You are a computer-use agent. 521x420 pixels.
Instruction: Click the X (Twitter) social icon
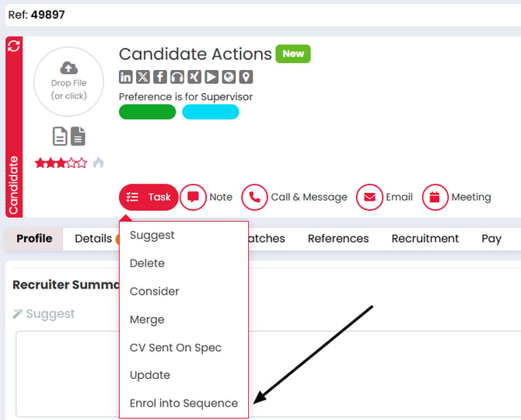click(x=143, y=77)
